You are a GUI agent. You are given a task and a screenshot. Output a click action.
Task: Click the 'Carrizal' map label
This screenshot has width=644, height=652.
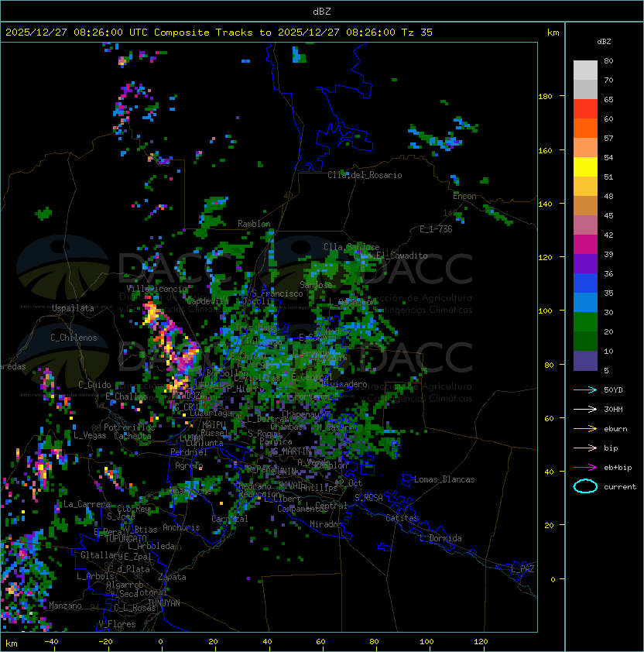230,519
